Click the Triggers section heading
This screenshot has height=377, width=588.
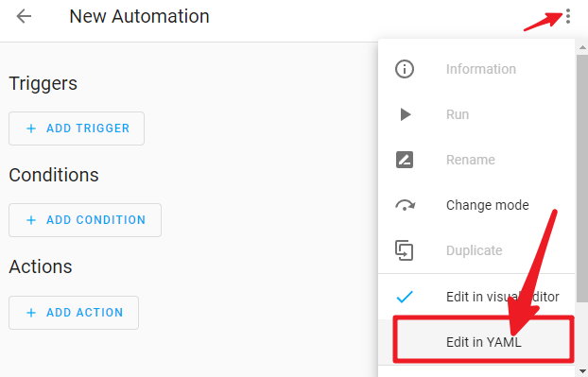(x=43, y=83)
